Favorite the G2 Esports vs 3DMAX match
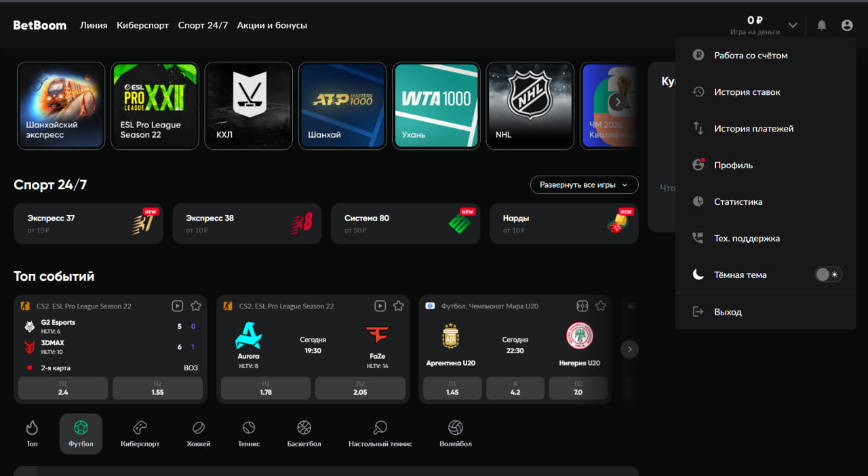This screenshot has width=868, height=476. click(x=196, y=306)
